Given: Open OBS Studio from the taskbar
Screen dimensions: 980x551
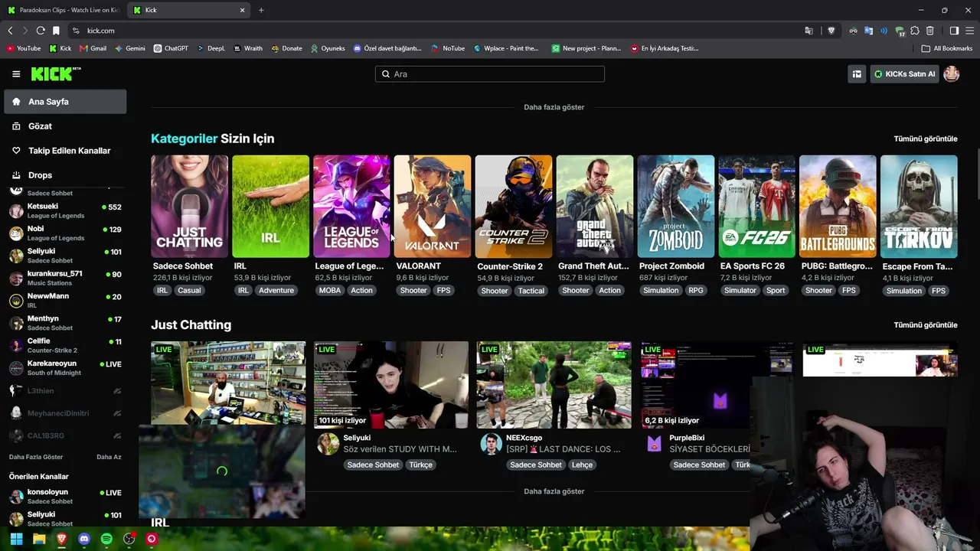Looking at the screenshot, I should 129,539.
